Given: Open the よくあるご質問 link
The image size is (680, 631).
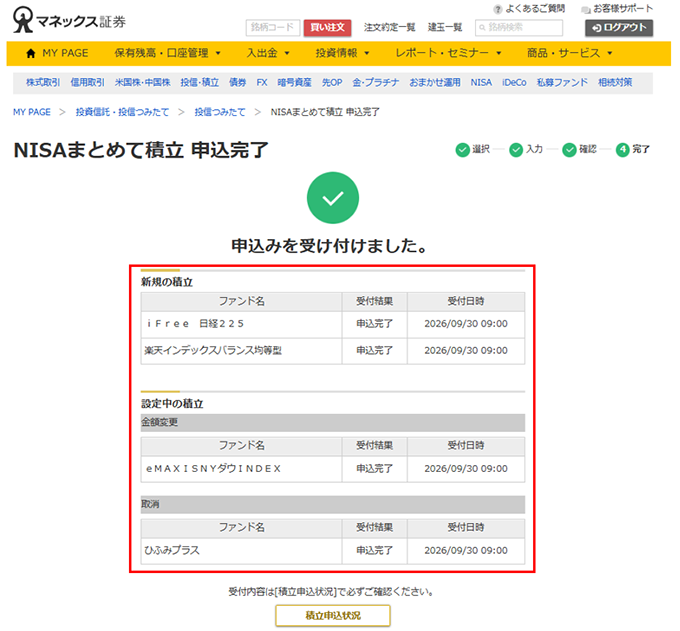Looking at the screenshot, I should point(535,9).
